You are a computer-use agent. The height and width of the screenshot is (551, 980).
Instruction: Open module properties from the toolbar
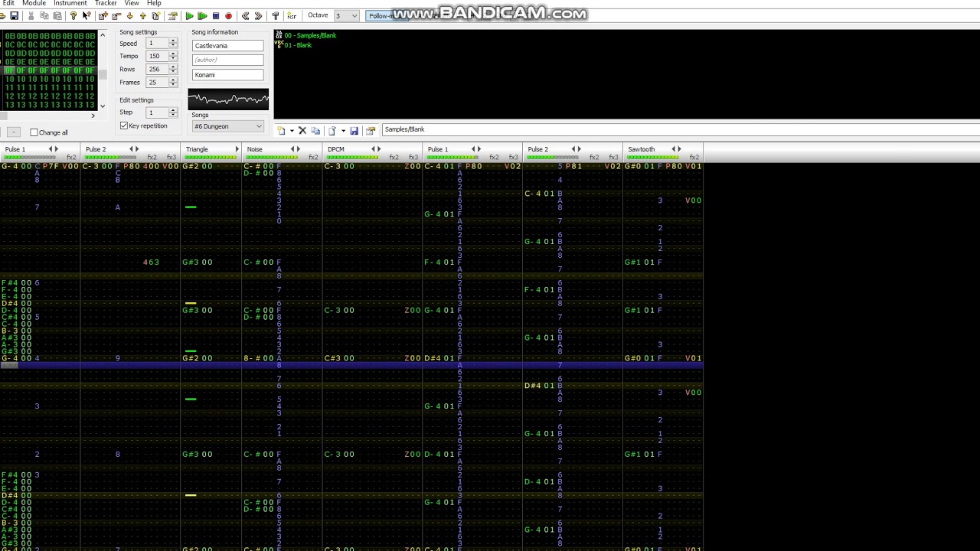click(172, 16)
